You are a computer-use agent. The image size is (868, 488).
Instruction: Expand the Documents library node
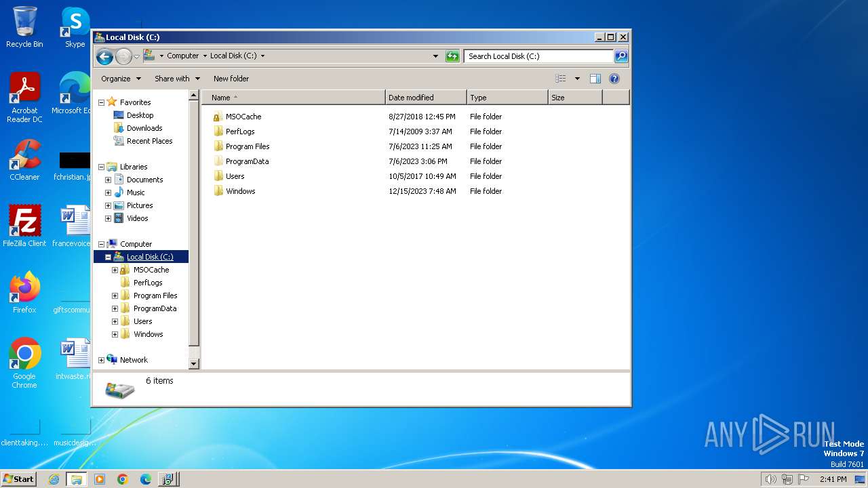tap(108, 180)
